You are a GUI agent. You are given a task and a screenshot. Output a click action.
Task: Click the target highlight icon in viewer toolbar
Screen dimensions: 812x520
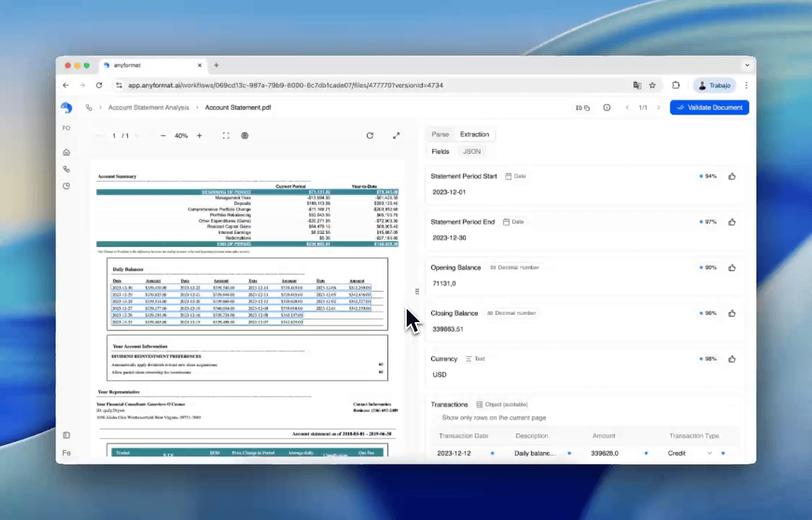click(245, 136)
